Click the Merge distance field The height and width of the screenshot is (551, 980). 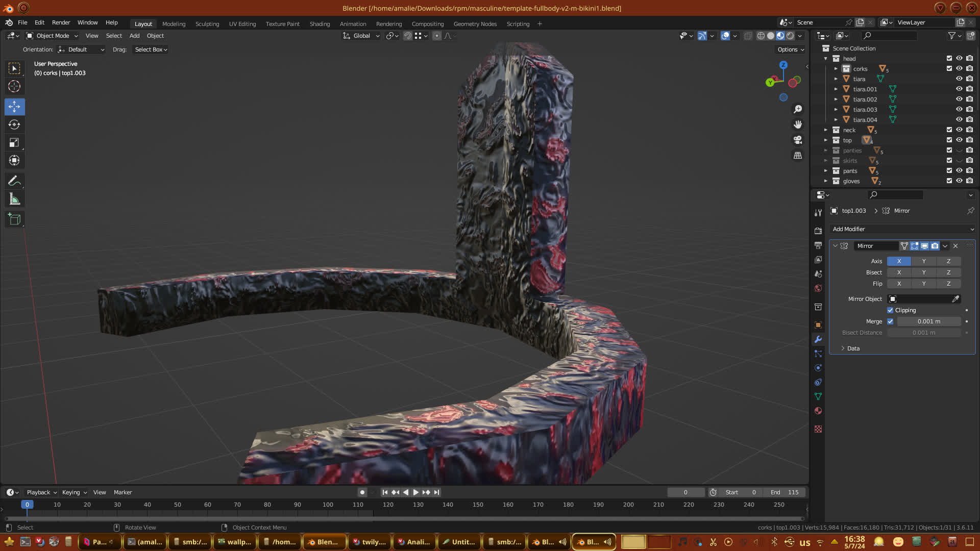coord(928,321)
